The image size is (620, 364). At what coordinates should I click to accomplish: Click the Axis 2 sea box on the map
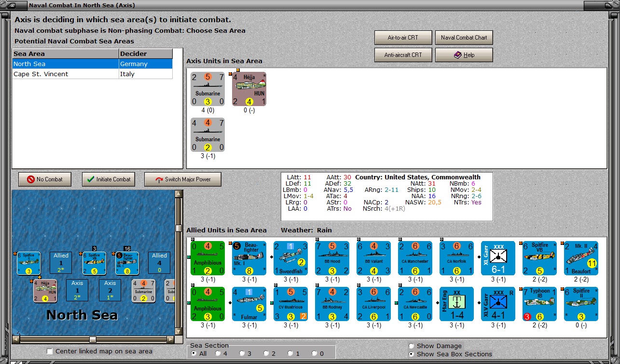point(110,290)
